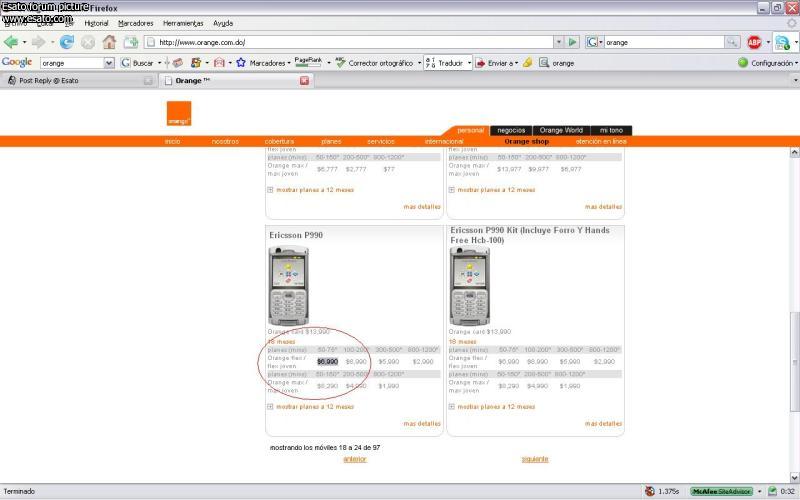Open the list-all-tabs dropdown at the tab bar's right end
This screenshot has height=500, width=800.
795,80
